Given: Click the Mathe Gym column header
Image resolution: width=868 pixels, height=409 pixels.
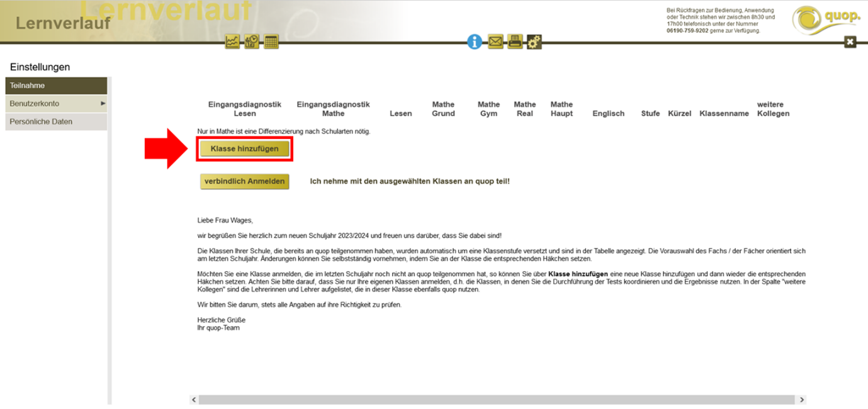Looking at the screenshot, I should (488, 109).
